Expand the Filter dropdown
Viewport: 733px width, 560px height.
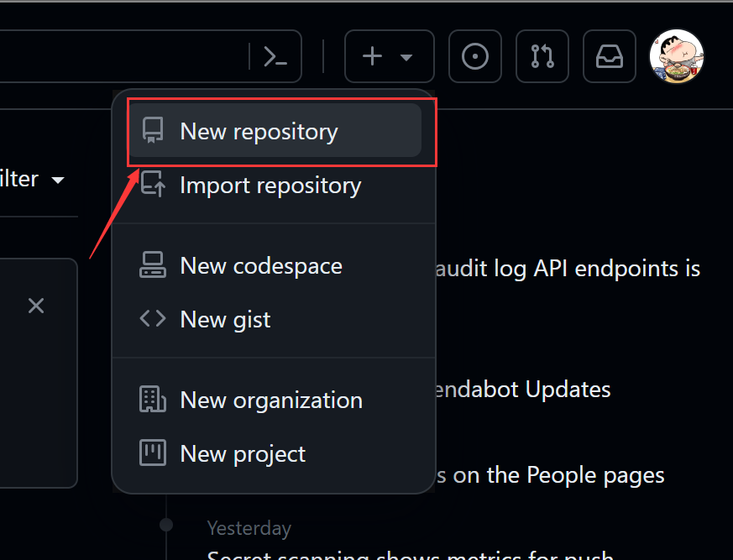(32, 179)
